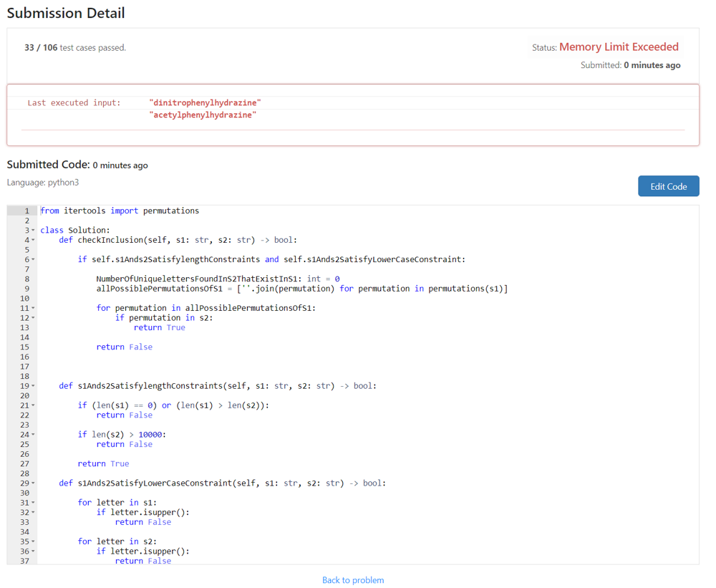Image resolution: width=716 pixels, height=588 pixels.
Task: Click the "def s1Ands2SatisfylengthConstraints" line
Action: point(218,386)
